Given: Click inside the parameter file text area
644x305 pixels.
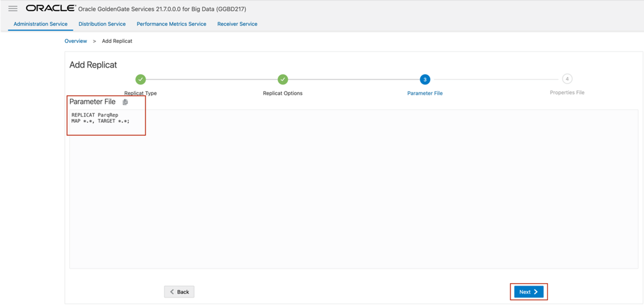Looking at the screenshot, I should [353, 189].
